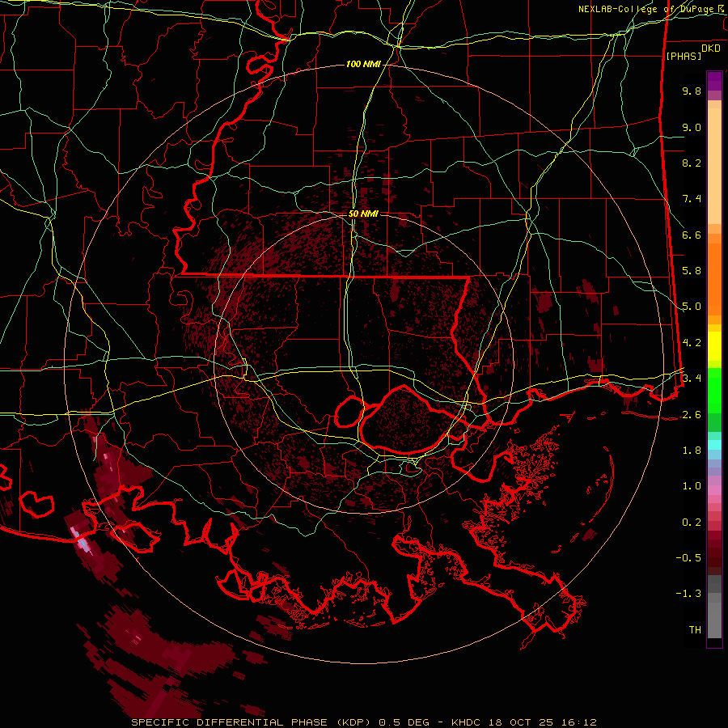The image size is (728, 728).
Task: Click the purple top segment of color bar
Action: (714, 81)
